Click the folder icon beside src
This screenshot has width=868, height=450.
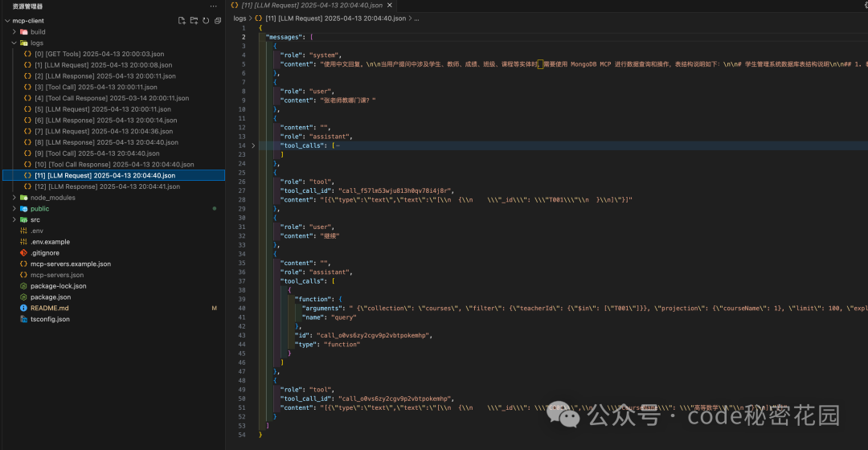pyautogui.click(x=24, y=219)
